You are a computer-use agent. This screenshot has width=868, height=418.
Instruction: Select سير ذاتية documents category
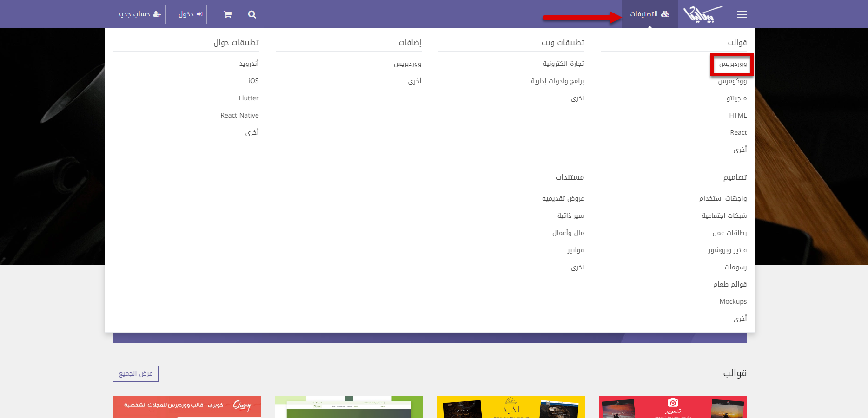pyautogui.click(x=570, y=216)
